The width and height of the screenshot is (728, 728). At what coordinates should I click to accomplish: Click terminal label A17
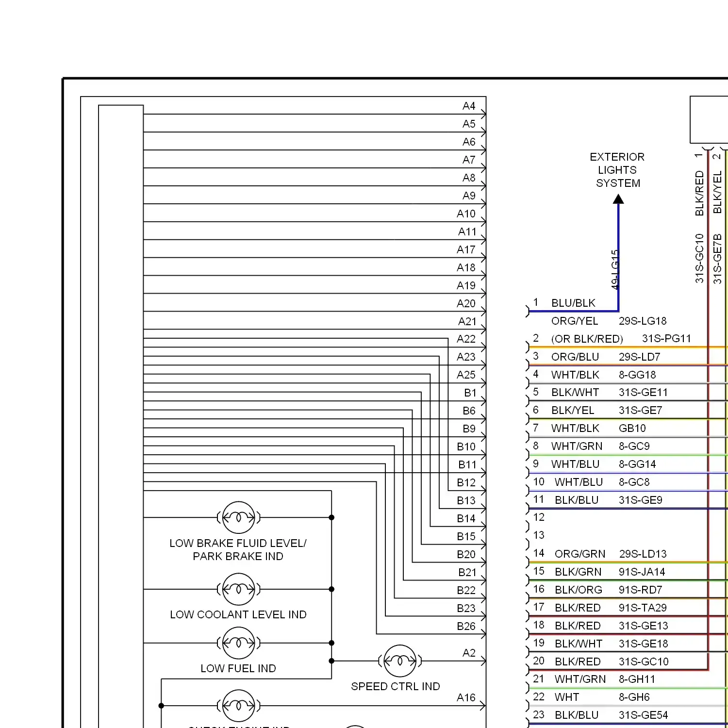tap(466, 249)
